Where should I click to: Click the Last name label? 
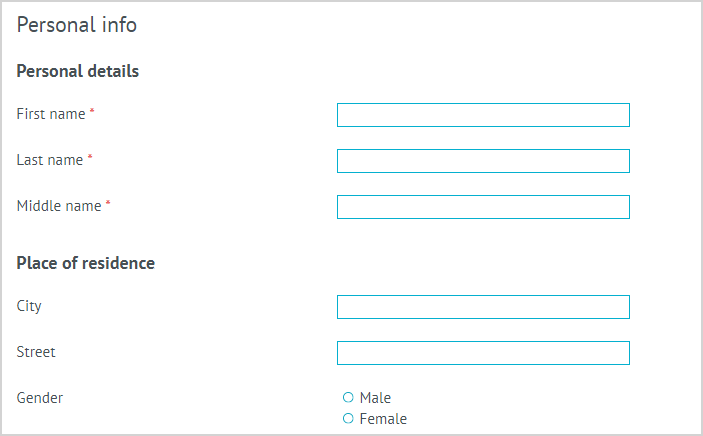(50, 160)
